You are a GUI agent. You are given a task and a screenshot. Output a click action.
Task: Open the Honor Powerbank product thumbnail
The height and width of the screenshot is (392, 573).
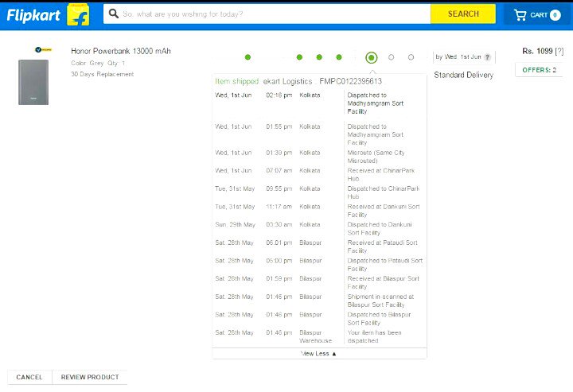[33, 82]
